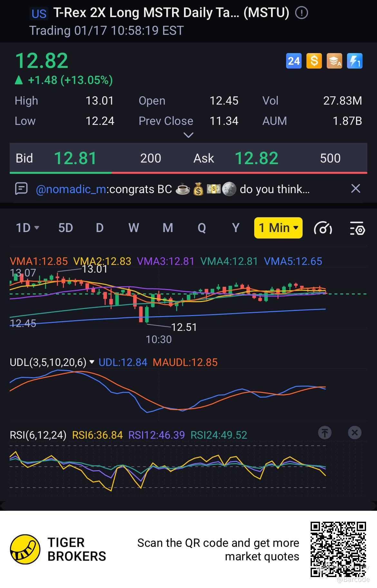The height and width of the screenshot is (588, 377).
Task: Open the chart speed gauge icon
Action: tap(323, 228)
